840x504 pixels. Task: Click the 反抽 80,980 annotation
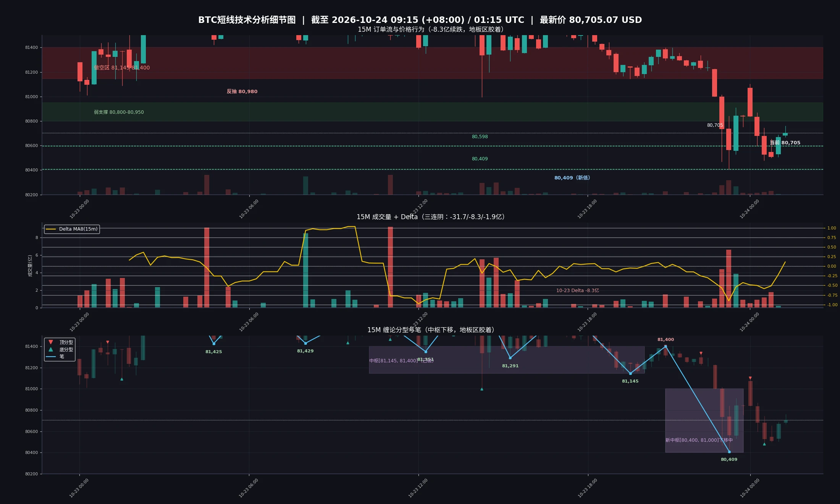[x=242, y=92]
